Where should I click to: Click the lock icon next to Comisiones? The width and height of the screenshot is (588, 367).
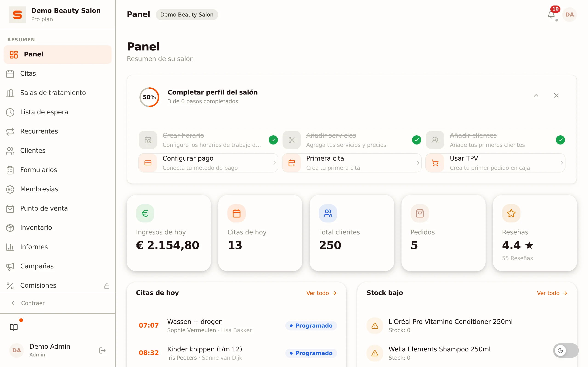107,286
